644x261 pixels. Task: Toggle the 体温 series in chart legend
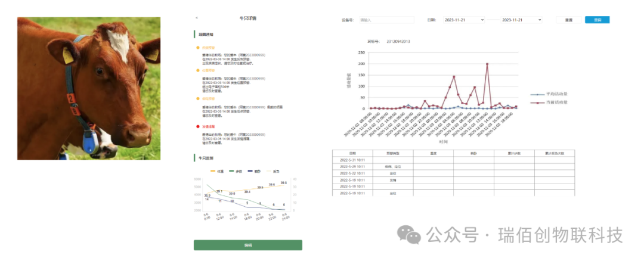tap(216, 171)
